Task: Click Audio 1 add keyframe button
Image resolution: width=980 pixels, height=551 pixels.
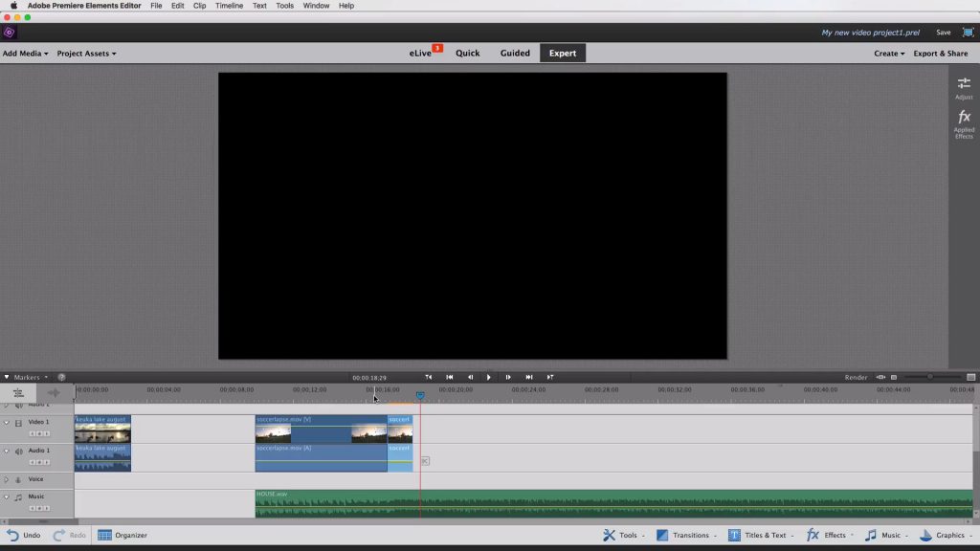Action: (x=38, y=462)
